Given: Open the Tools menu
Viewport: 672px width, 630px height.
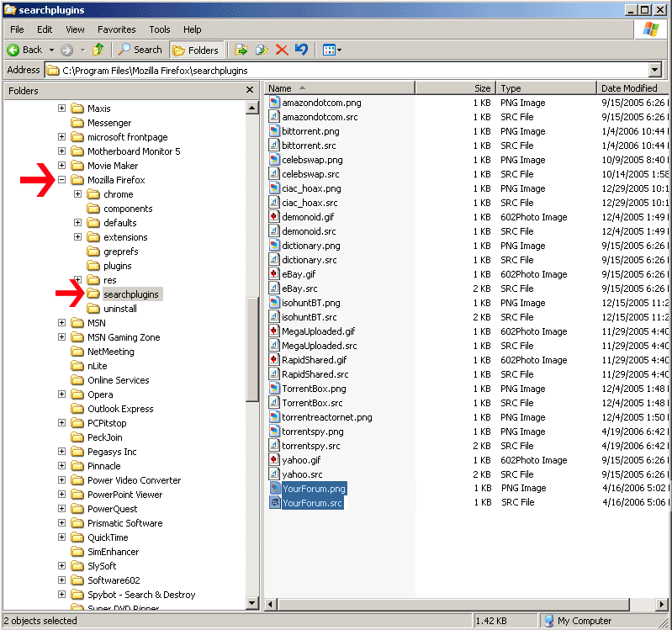Looking at the screenshot, I should click(160, 29).
